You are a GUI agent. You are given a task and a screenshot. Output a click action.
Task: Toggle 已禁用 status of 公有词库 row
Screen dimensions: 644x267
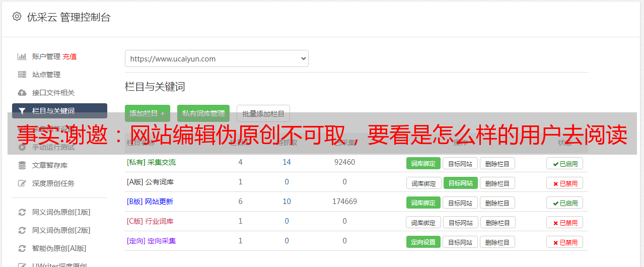565,183
